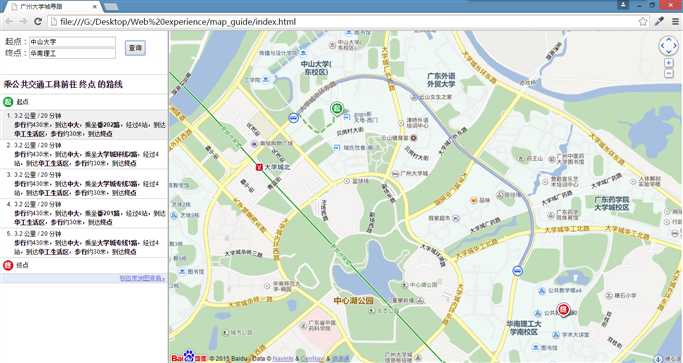Image resolution: width=683 pixels, height=363 pixels.
Task: Click the green 起点 icon in the route panel
Action: pyautogui.click(x=8, y=102)
